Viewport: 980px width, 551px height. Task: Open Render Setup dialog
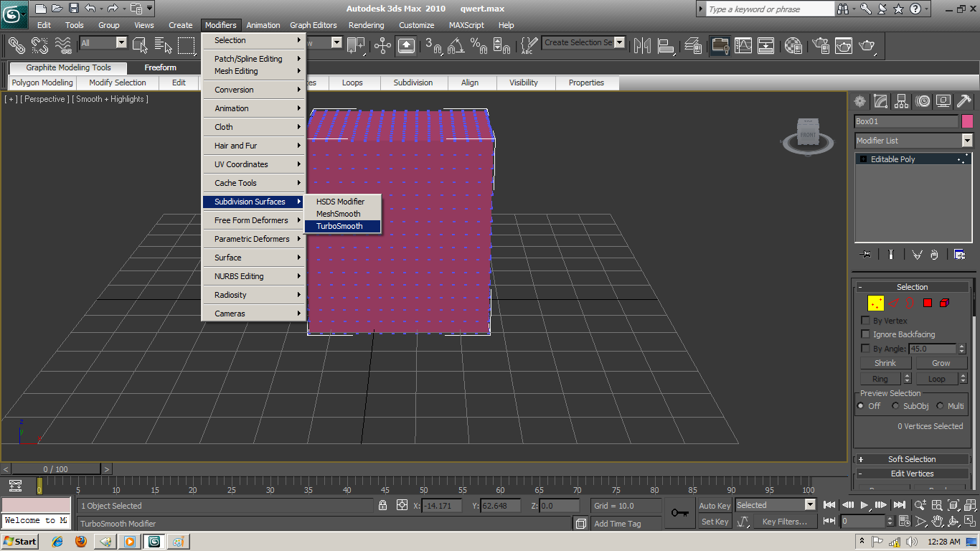pos(820,46)
